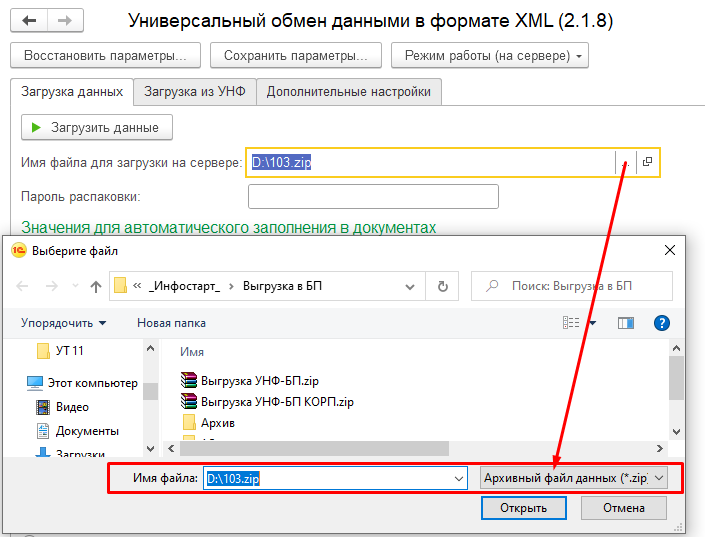Click file list vertical scrollbar thumb
This screenshot has height=537, width=705.
pyautogui.click(x=676, y=378)
